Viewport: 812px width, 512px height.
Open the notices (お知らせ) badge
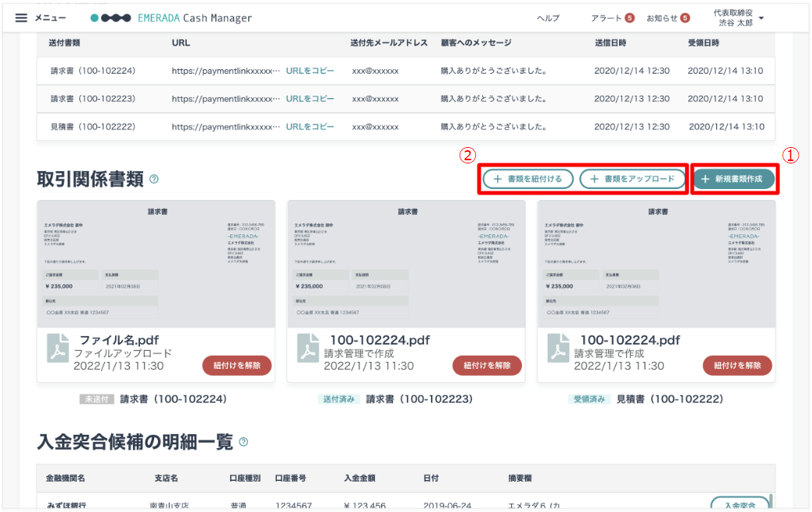[684, 18]
